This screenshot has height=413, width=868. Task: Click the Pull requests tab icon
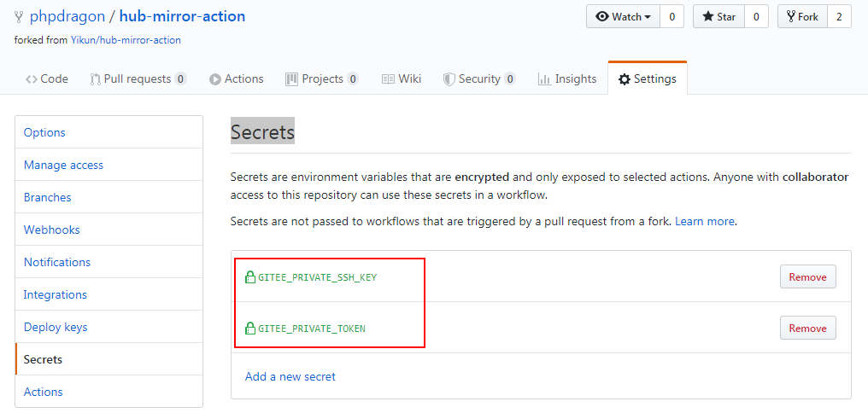[95, 79]
